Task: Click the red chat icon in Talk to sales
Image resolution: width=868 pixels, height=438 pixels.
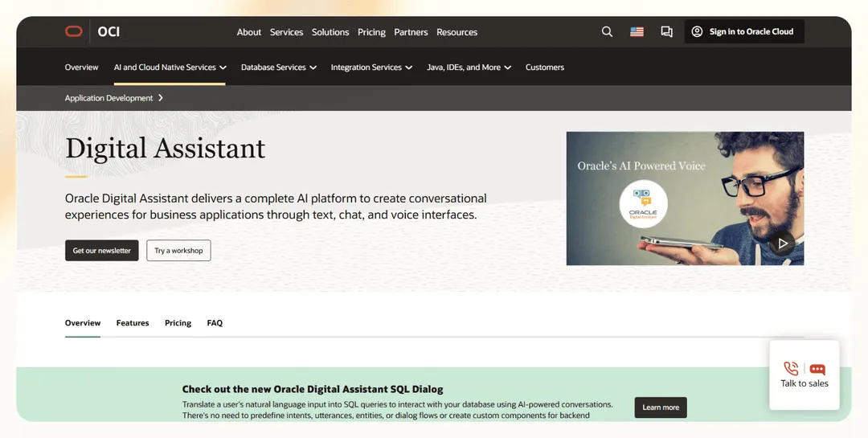Action: point(817,370)
